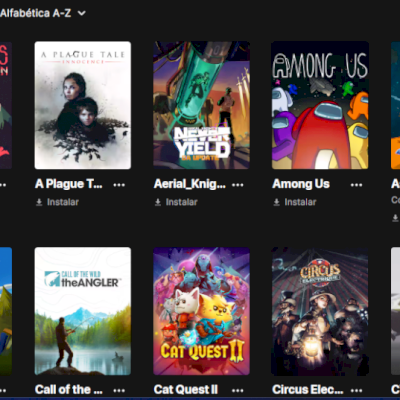400x400 pixels.
Task: Open more options for Circus Electrique
Action: 356,390
